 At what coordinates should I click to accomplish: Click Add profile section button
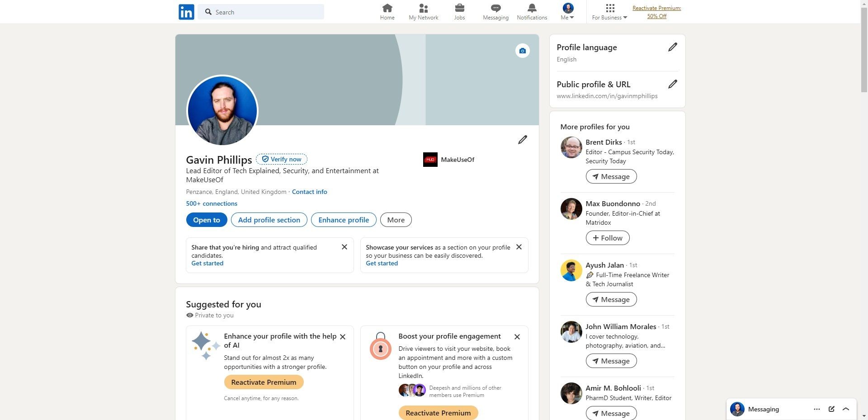(x=269, y=220)
